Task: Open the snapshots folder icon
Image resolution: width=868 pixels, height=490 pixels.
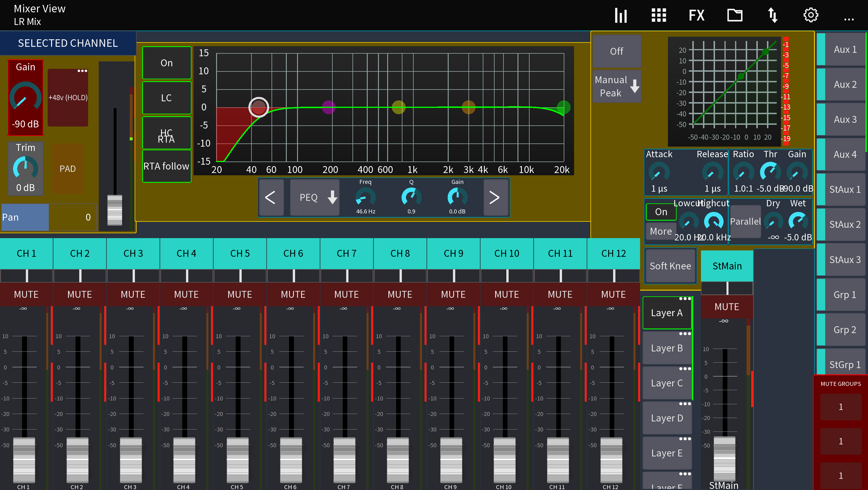Action: (x=735, y=15)
